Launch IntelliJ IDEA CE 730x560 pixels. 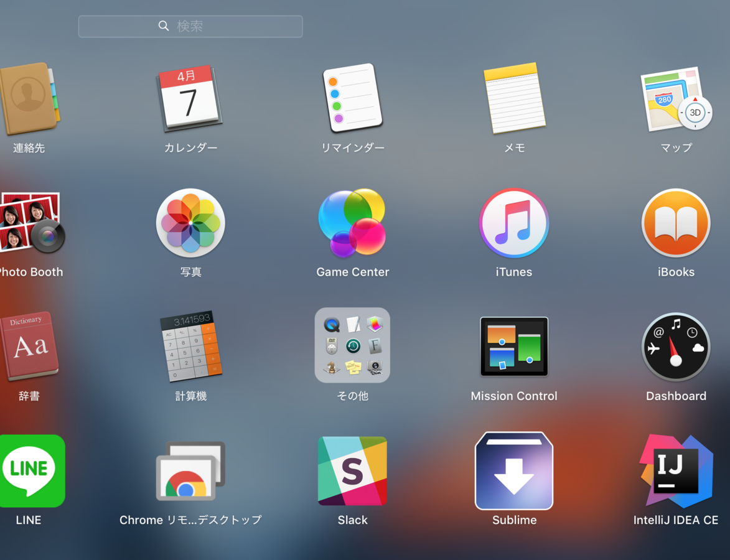(x=676, y=470)
